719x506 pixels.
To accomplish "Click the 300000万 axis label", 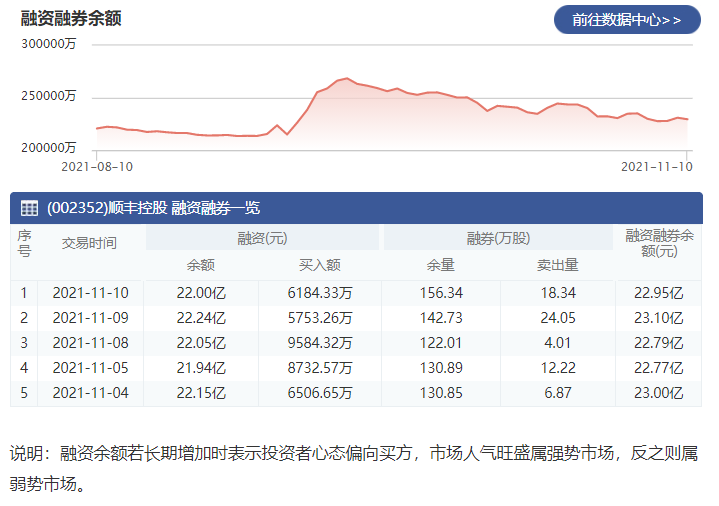I will click(49, 44).
